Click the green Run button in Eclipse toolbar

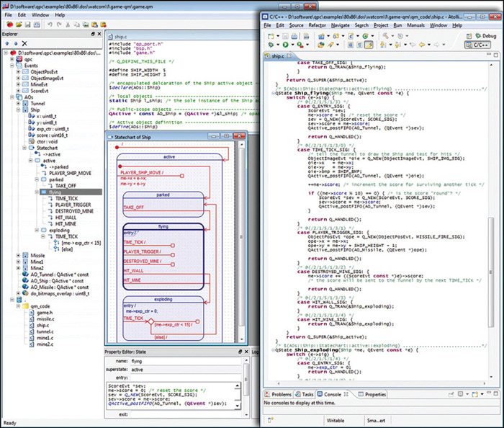[x=284, y=45]
